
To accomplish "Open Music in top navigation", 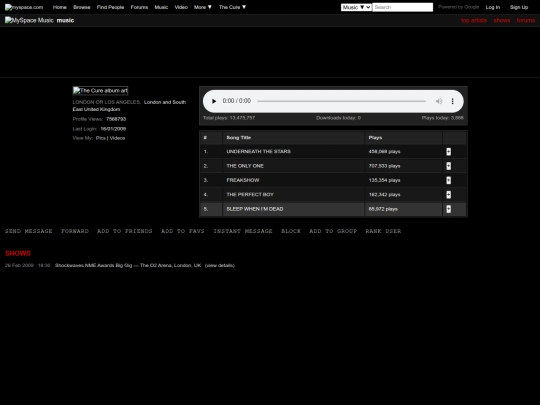I will [x=161, y=7].
